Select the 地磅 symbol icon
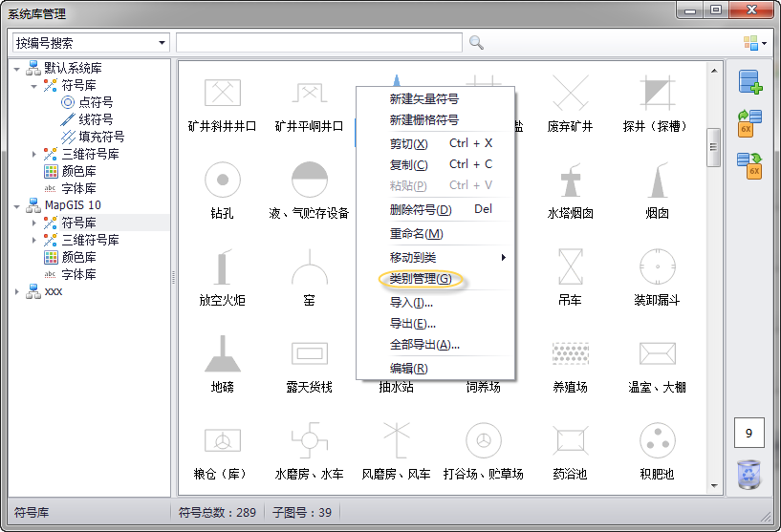This screenshot has height=532, width=781. pyautogui.click(x=222, y=353)
